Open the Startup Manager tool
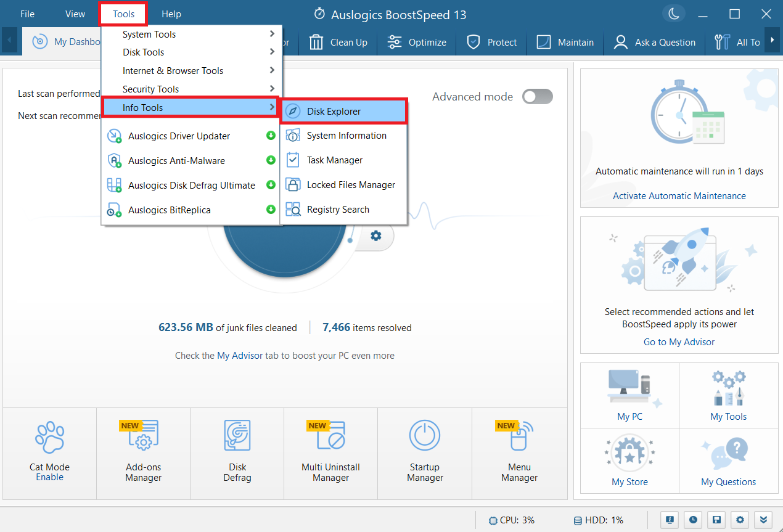The width and height of the screenshot is (783, 532). tap(425, 453)
